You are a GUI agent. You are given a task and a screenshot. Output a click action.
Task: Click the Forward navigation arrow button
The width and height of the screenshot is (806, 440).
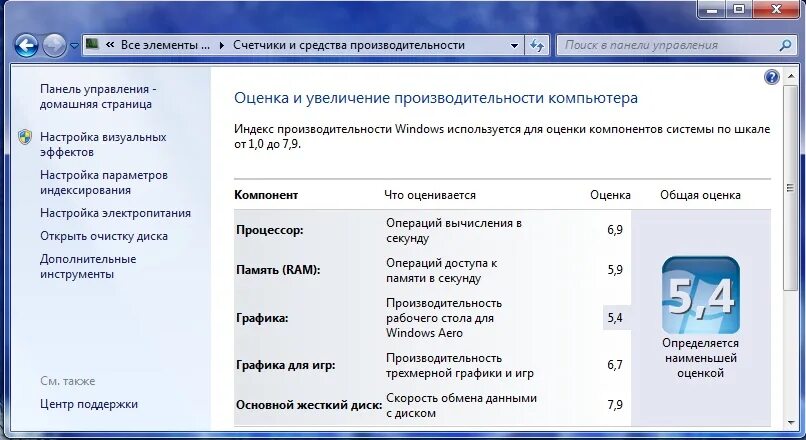point(53,46)
